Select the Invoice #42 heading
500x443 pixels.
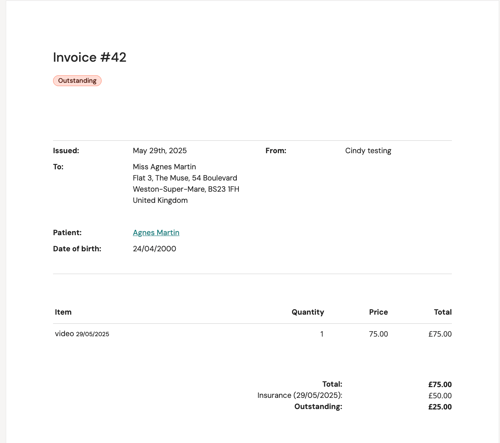90,57
